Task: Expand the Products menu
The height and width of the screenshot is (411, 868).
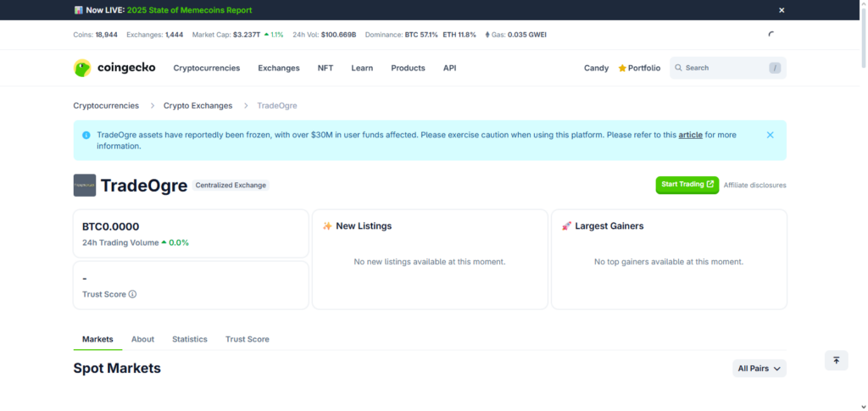Action: tap(408, 68)
